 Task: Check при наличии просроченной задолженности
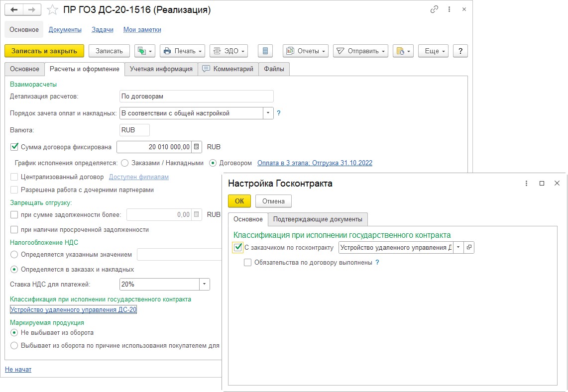click(14, 229)
